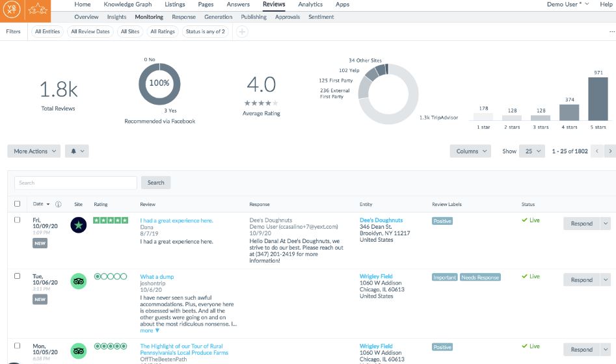Image resolution: width=616 pixels, height=364 pixels.
Task: Switch to the Response subtab
Action: pos(183,17)
